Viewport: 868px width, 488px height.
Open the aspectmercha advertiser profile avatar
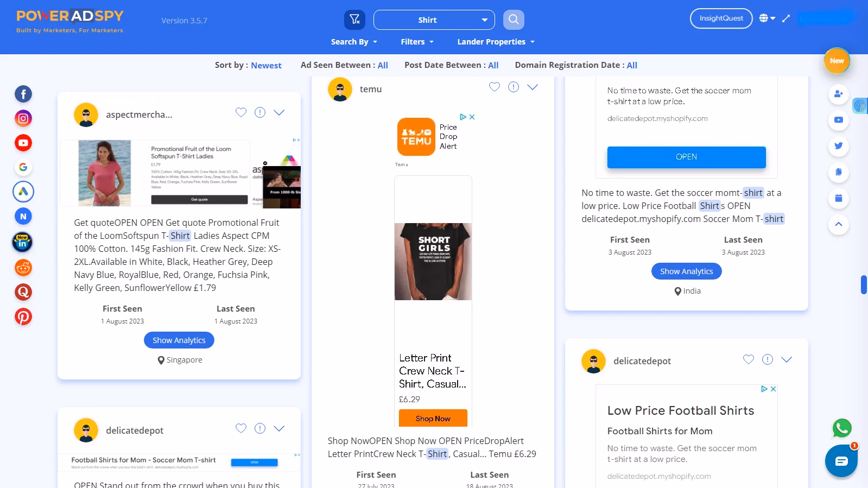point(86,115)
